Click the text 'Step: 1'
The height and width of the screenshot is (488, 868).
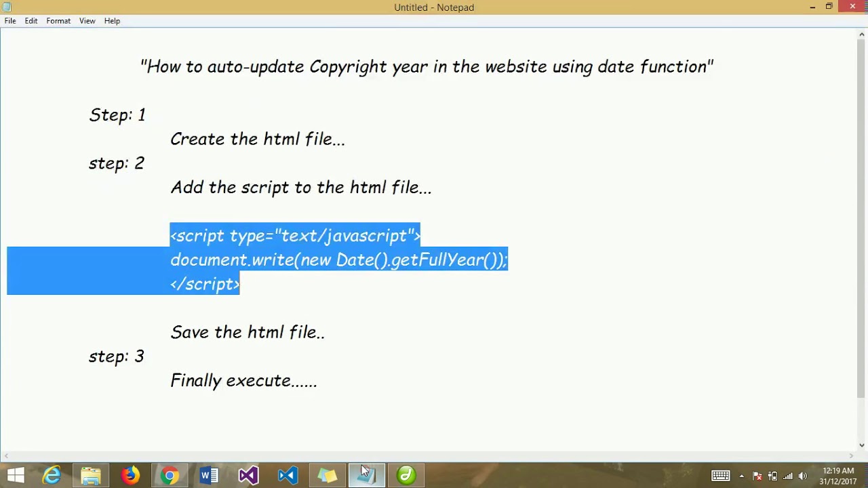[117, 115]
